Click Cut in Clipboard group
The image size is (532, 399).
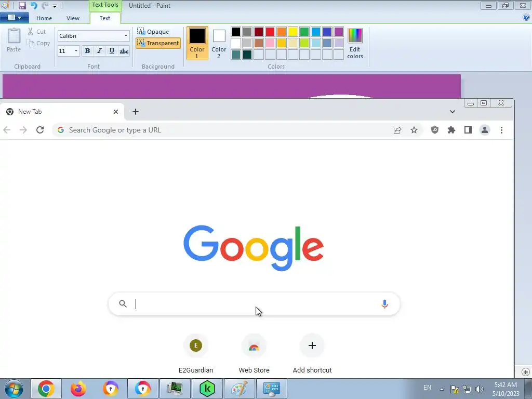[x=37, y=32]
